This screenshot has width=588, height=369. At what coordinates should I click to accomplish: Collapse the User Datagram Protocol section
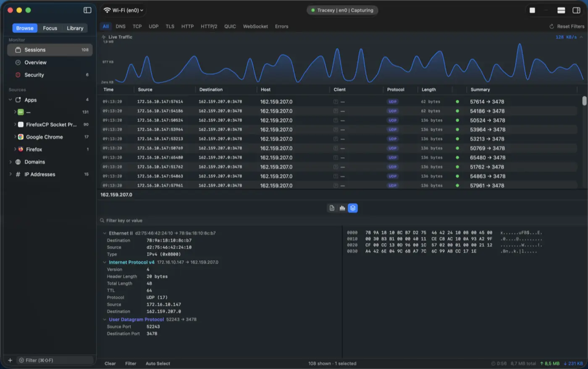(105, 319)
